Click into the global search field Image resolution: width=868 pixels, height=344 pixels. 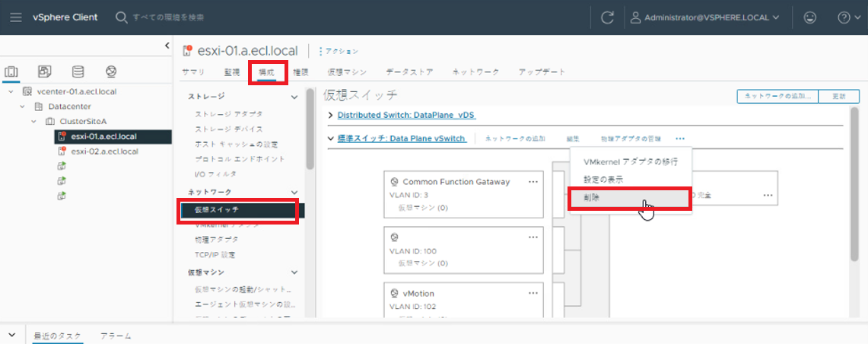pyautogui.click(x=168, y=18)
